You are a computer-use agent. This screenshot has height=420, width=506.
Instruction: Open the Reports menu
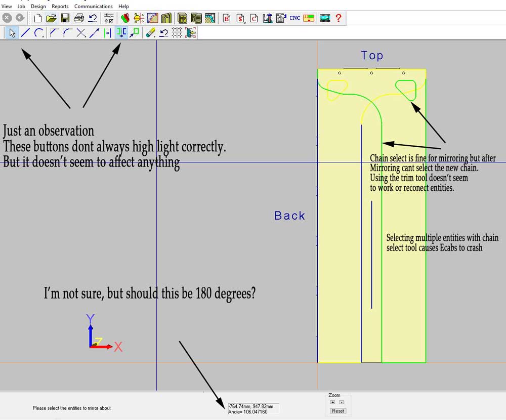[x=60, y=7]
